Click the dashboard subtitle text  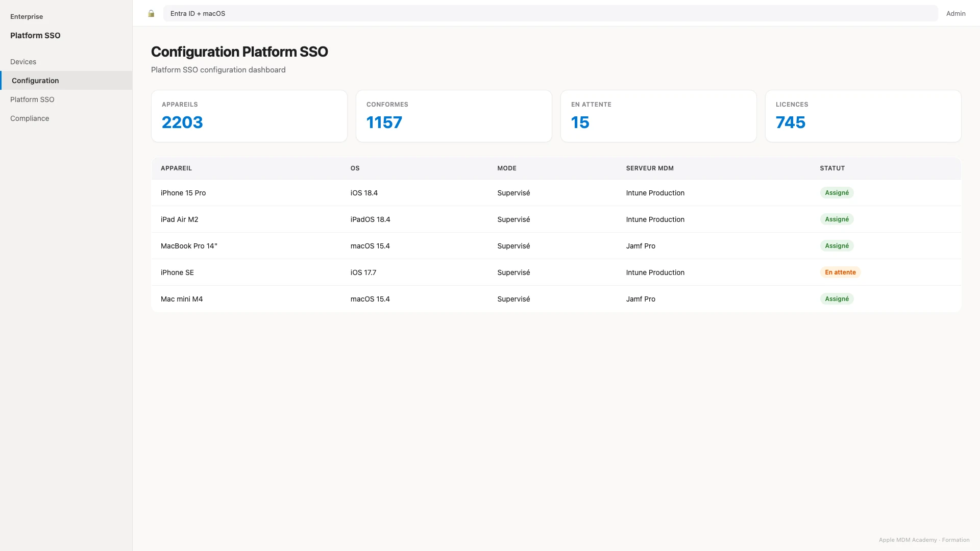pos(218,70)
